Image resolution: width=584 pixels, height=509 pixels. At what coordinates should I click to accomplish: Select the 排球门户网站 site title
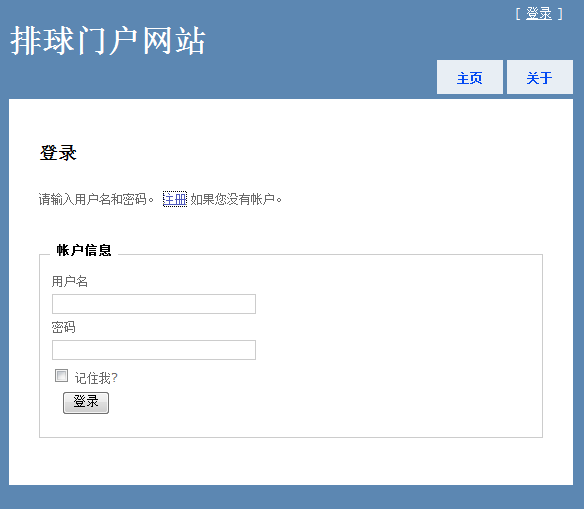(x=108, y=41)
